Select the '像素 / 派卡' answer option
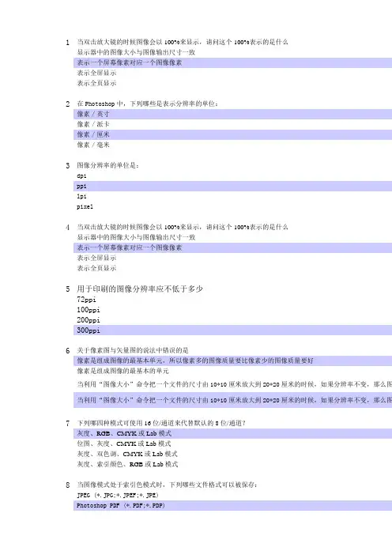Screen dimensions: 392x555 point(93,124)
